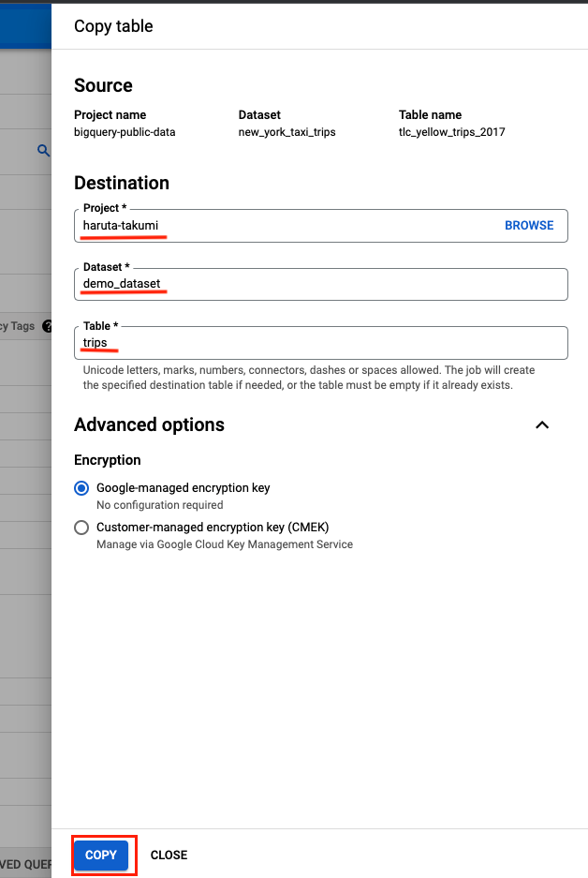Image resolution: width=588 pixels, height=878 pixels.
Task: Dismiss the dialog with CLOSE
Action: tap(169, 855)
